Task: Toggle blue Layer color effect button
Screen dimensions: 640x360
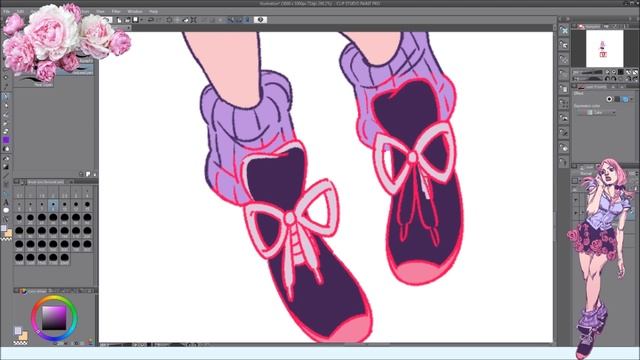Action: tap(625, 99)
